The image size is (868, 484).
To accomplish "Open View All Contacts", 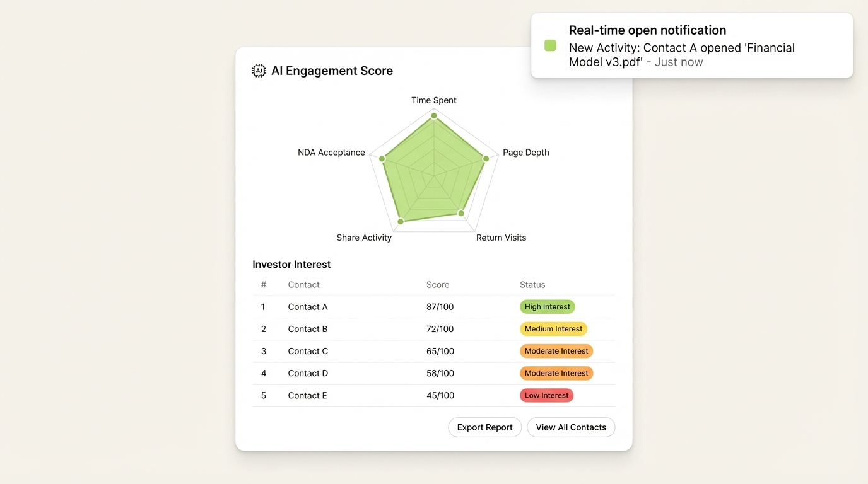I will pyautogui.click(x=570, y=427).
